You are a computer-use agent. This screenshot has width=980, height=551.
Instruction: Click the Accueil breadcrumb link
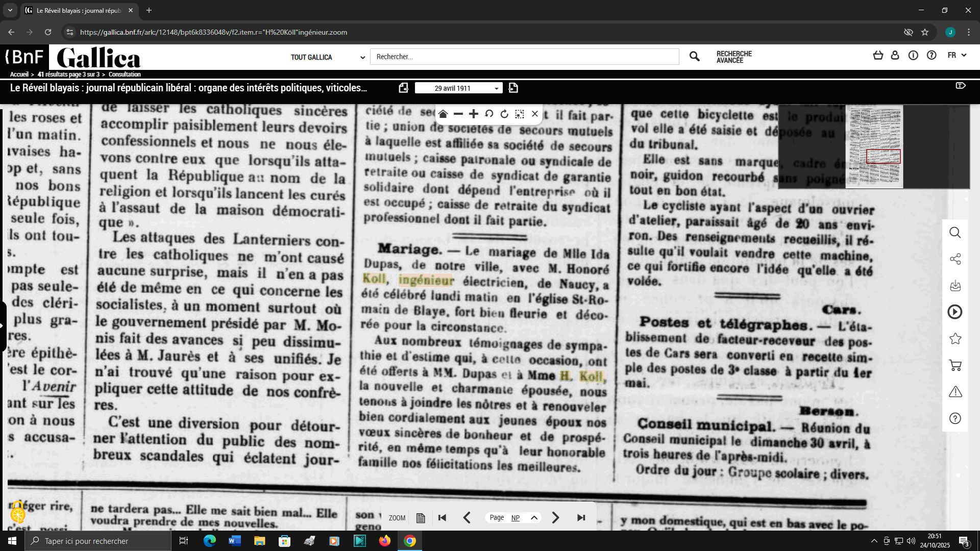(x=19, y=74)
